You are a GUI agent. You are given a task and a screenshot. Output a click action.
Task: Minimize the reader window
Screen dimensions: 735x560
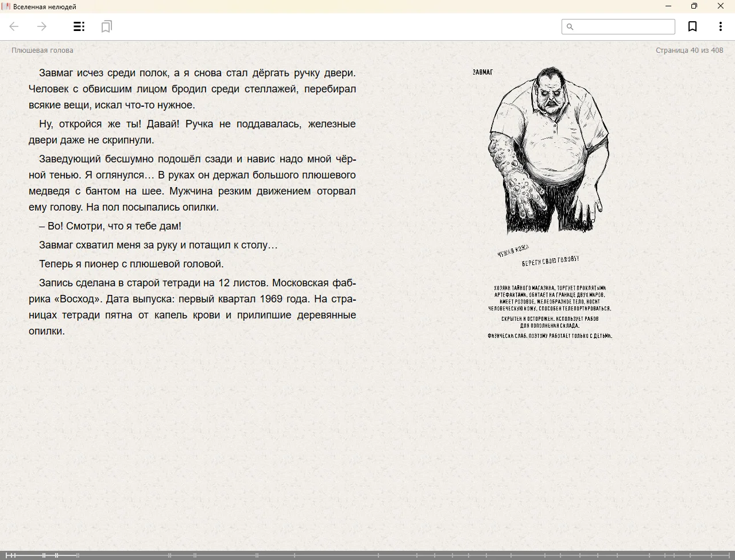(668, 6)
